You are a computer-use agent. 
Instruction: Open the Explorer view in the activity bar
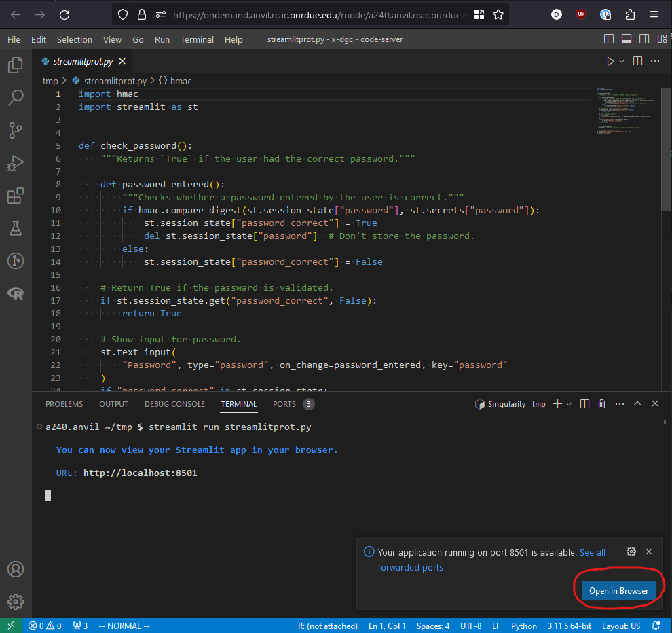pyautogui.click(x=16, y=65)
